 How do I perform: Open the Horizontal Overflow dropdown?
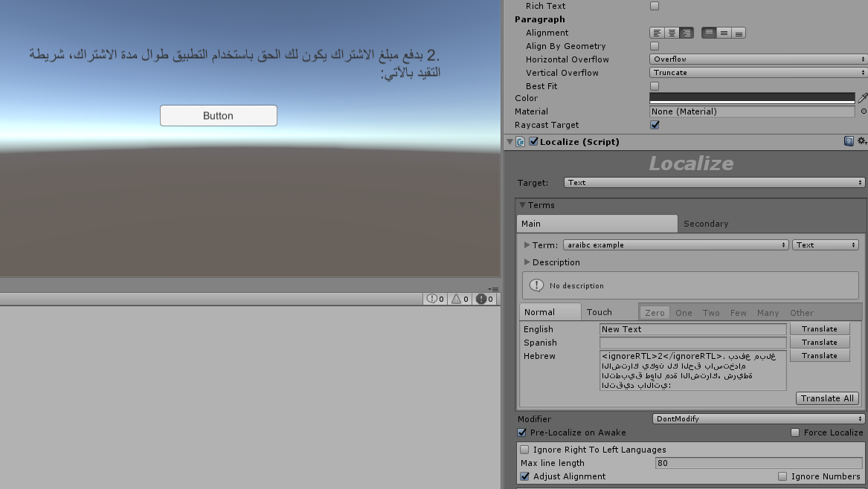pyautogui.click(x=758, y=59)
